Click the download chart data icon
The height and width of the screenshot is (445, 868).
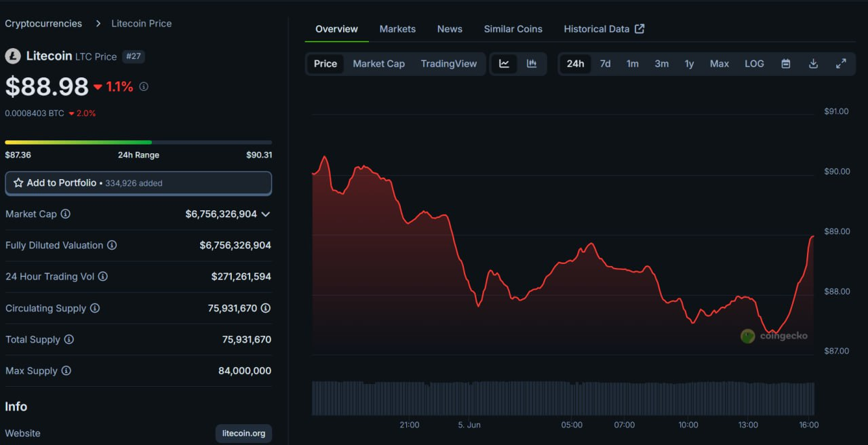[x=813, y=64]
